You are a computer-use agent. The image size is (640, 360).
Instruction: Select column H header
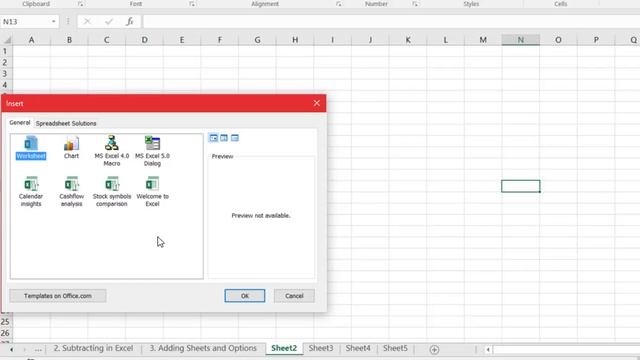pos(295,40)
